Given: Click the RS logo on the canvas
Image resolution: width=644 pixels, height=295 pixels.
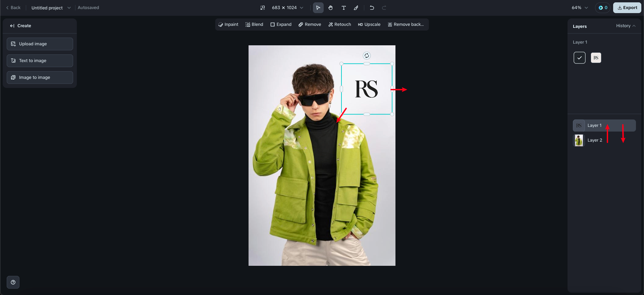Looking at the screenshot, I should tap(367, 89).
